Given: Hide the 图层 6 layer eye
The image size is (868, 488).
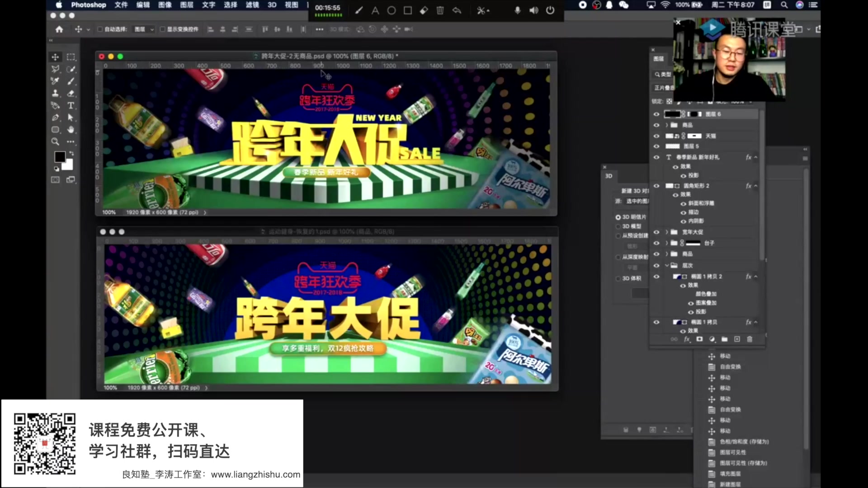Looking at the screenshot, I should 656,114.
